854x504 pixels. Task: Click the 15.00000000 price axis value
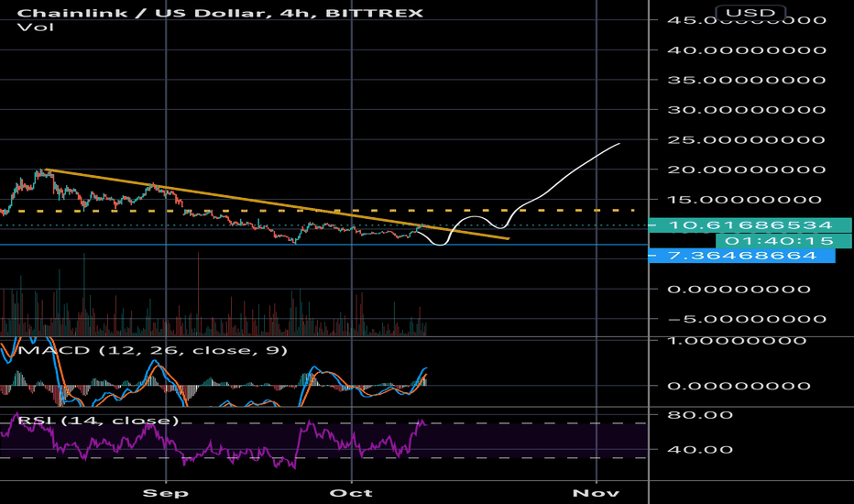click(x=745, y=200)
